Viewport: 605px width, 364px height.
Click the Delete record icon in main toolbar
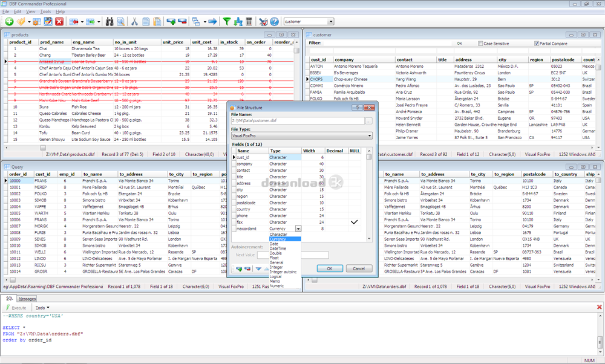(x=182, y=22)
